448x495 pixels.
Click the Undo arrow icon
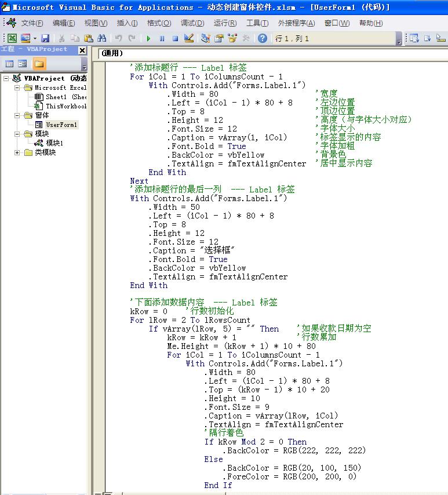[118, 38]
